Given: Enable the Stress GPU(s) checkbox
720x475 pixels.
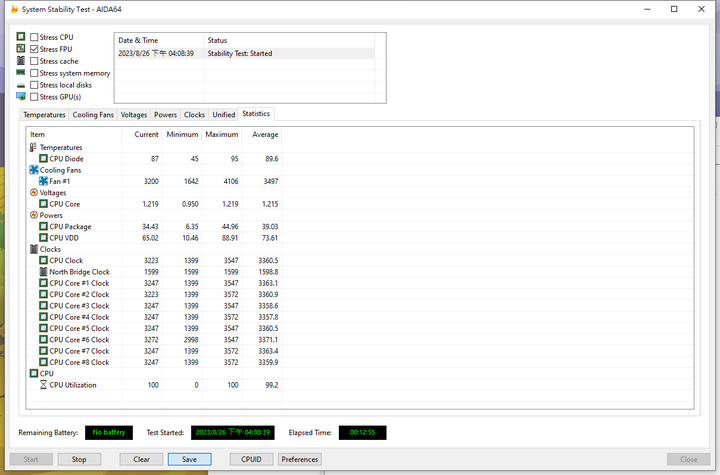Looking at the screenshot, I should [x=34, y=96].
